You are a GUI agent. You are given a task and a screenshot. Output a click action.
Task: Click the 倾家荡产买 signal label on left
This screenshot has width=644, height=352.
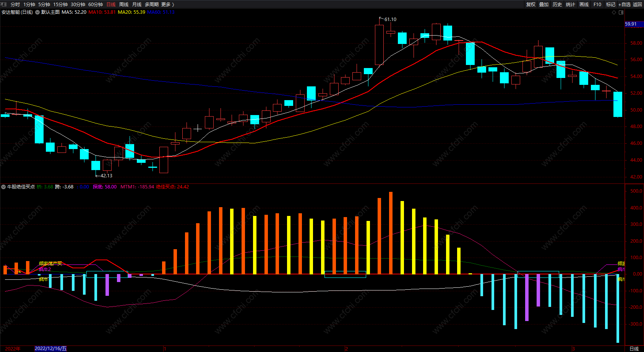coord(50,264)
